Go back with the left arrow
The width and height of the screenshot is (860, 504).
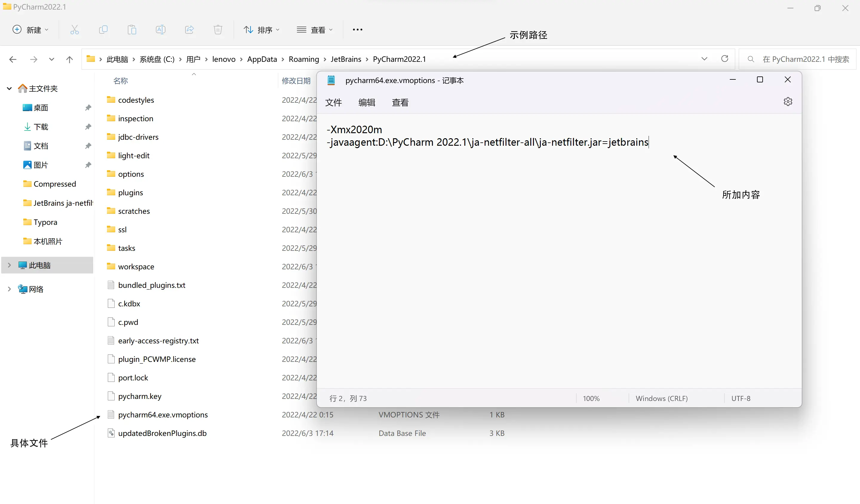tap(13, 59)
